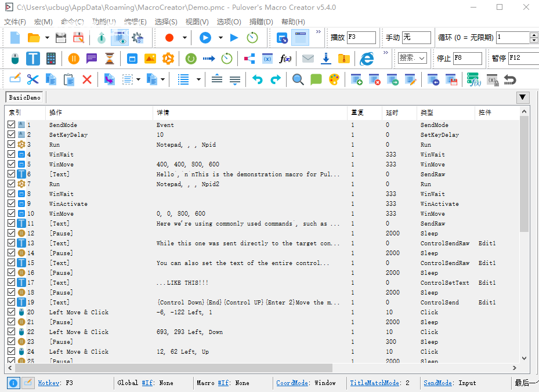Click the green Loop command icon
Viewport: 539px width, 392px height.
[191, 59]
